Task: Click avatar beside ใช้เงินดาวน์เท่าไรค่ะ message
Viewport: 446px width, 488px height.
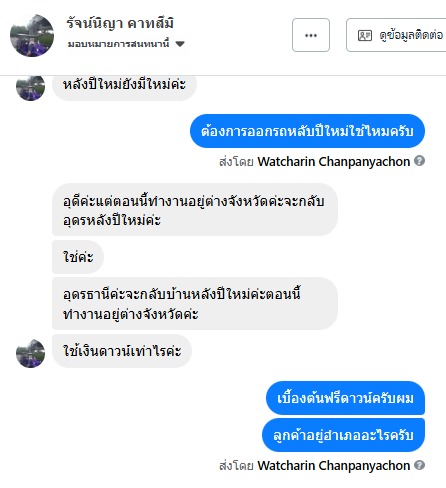Action: (x=30, y=353)
